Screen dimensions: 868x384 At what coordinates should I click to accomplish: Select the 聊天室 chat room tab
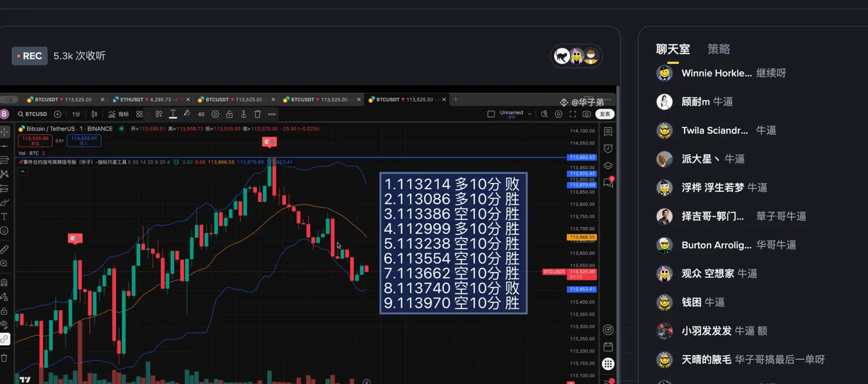[x=673, y=49]
